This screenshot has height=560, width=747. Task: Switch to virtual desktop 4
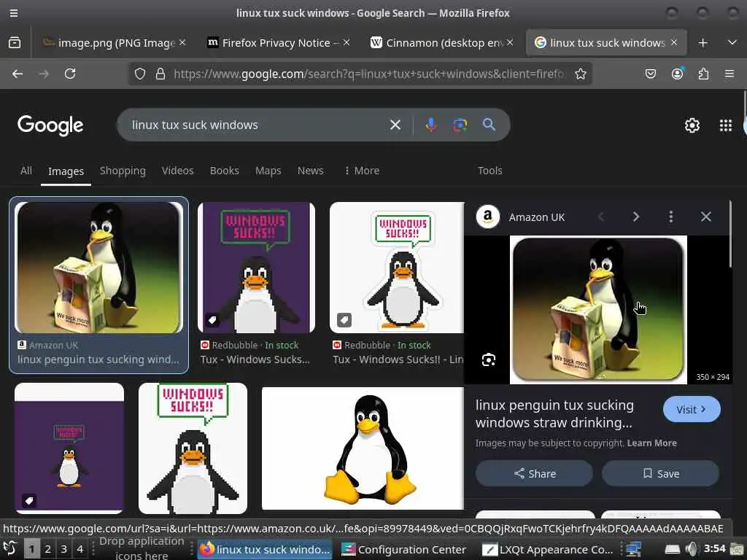tap(80, 549)
